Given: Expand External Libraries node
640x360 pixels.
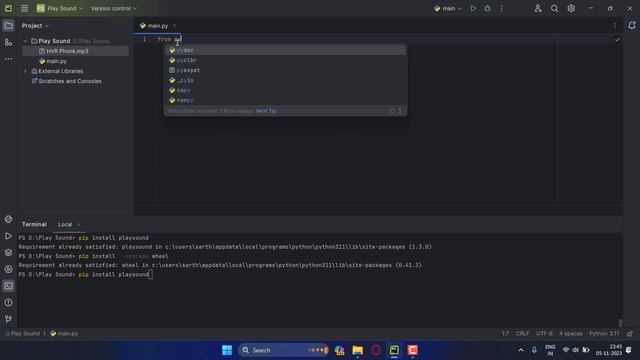Looking at the screenshot, I should click(x=25, y=71).
